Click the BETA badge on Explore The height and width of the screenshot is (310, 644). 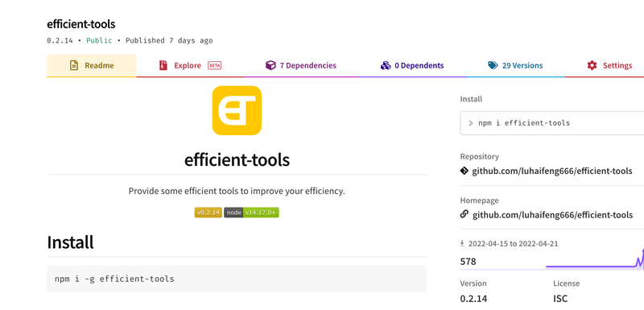(214, 66)
